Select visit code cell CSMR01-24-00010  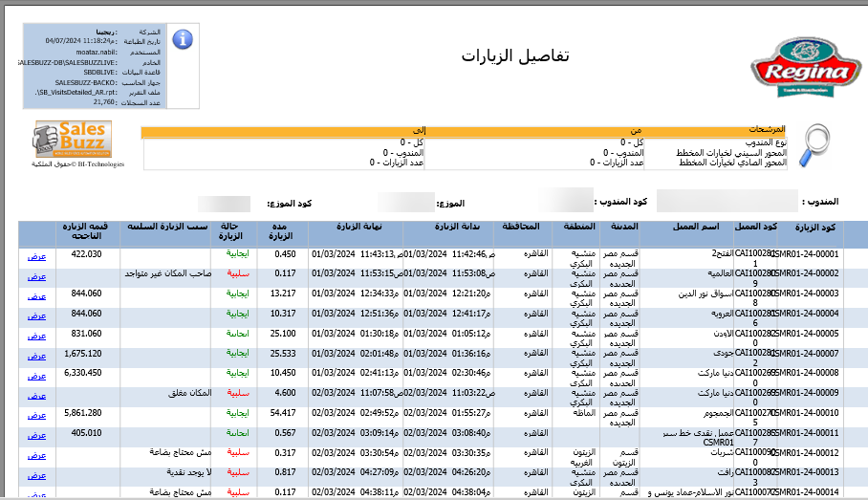[811, 413]
